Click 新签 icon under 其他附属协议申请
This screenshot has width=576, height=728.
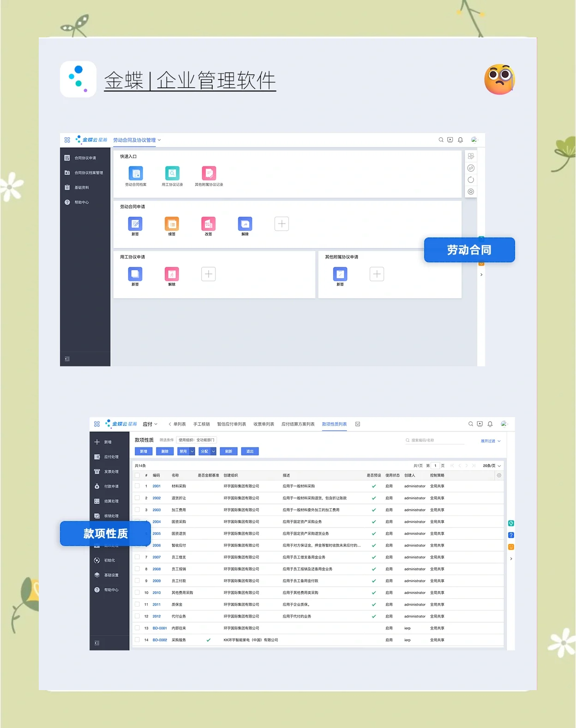tap(340, 274)
